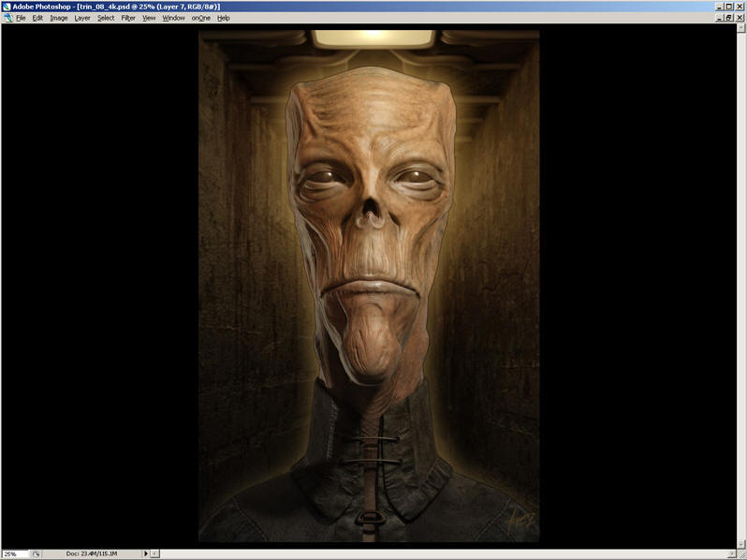The width and height of the screenshot is (747, 560).
Task: Open the Edit menu
Action: [37, 18]
